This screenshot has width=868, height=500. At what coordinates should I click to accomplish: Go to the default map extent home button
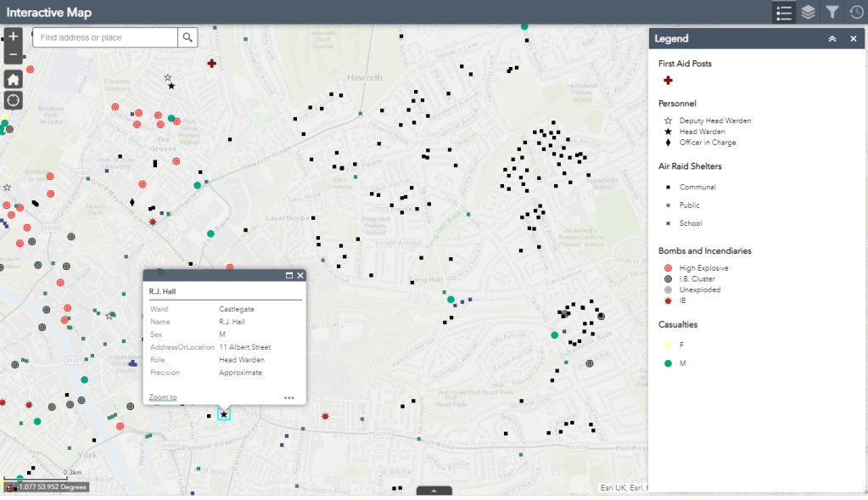point(14,79)
